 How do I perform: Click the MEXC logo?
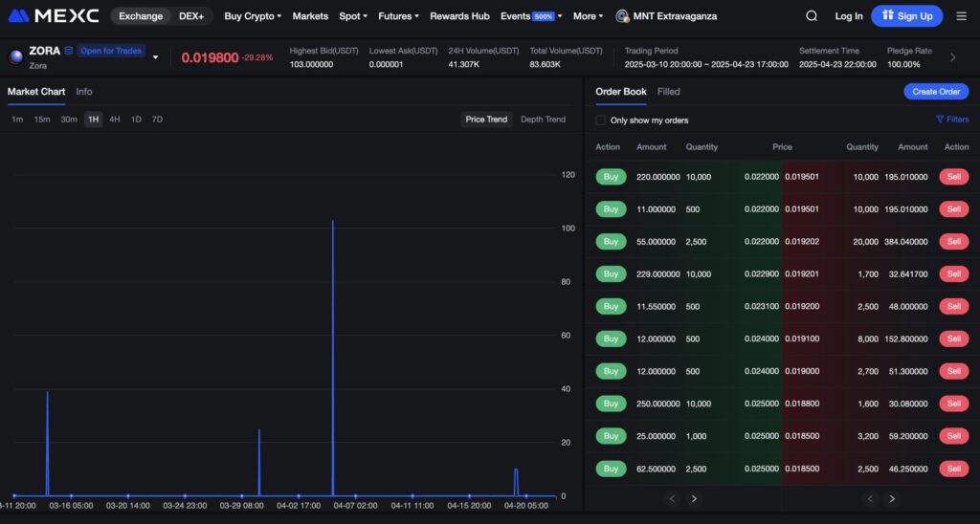tap(54, 15)
